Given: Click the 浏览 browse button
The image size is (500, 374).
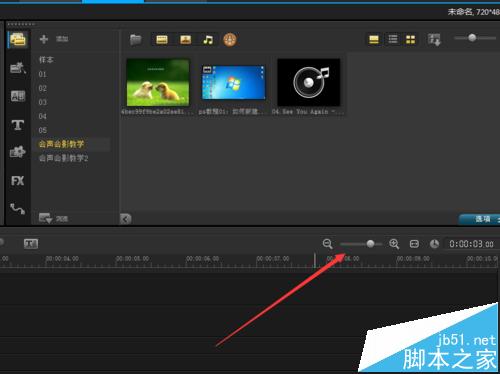Looking at the screenshot, I should coord(53,219).
